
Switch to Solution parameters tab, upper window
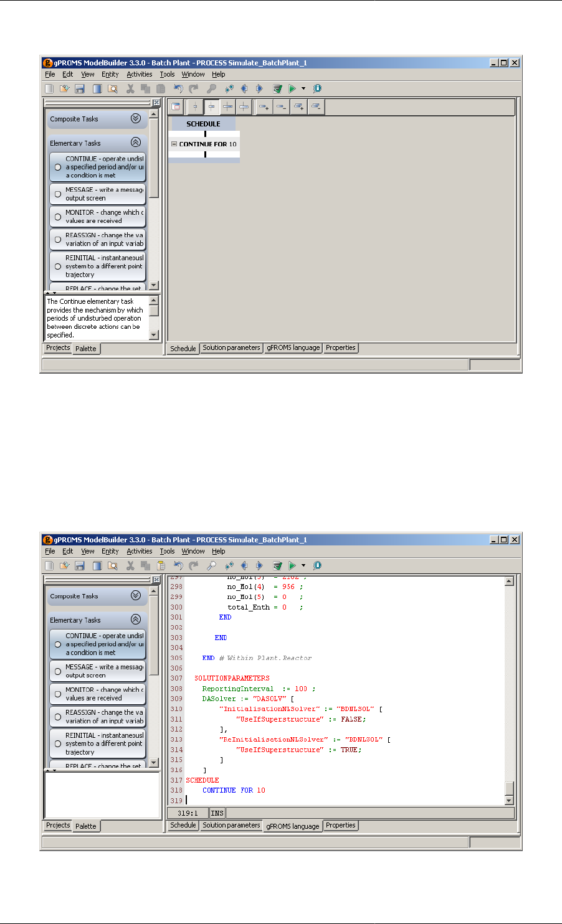[231, 348]
